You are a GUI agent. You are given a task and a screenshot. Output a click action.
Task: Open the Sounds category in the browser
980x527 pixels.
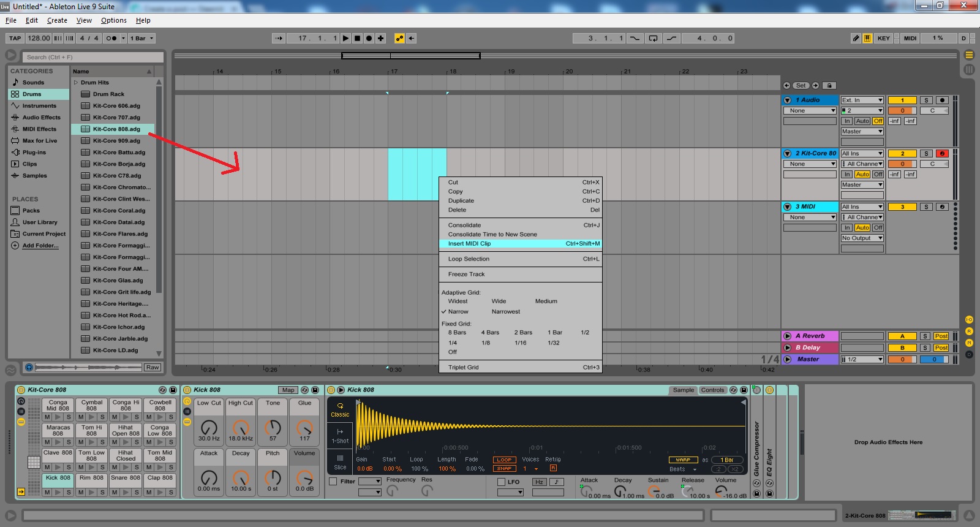click(33, 82)
